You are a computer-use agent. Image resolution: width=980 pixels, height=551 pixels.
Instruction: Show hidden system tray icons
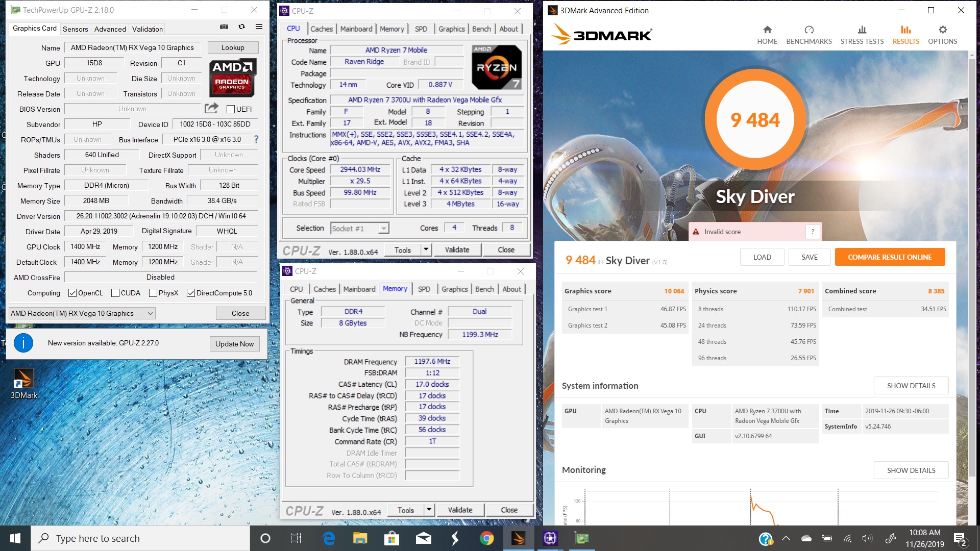click(786, 538)
